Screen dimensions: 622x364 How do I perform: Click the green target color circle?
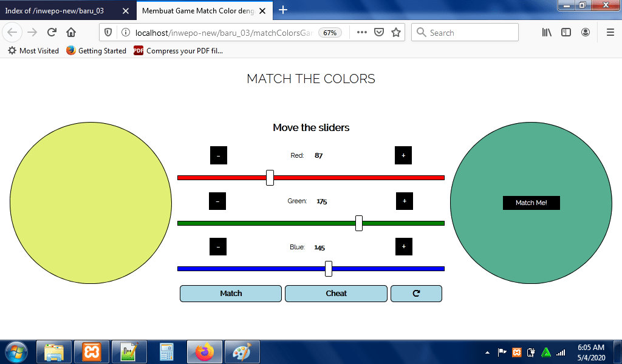click(x=531, y=203)
